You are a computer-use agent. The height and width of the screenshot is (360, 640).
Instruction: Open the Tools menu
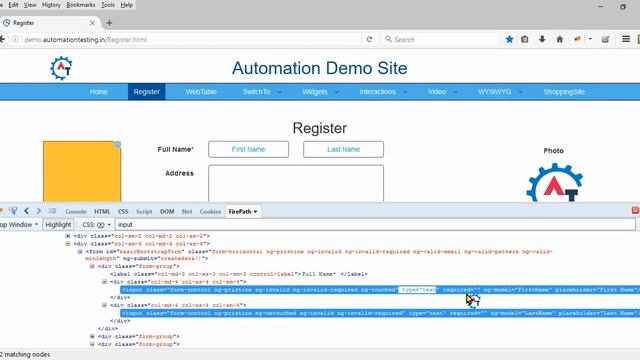click(108, 5)
